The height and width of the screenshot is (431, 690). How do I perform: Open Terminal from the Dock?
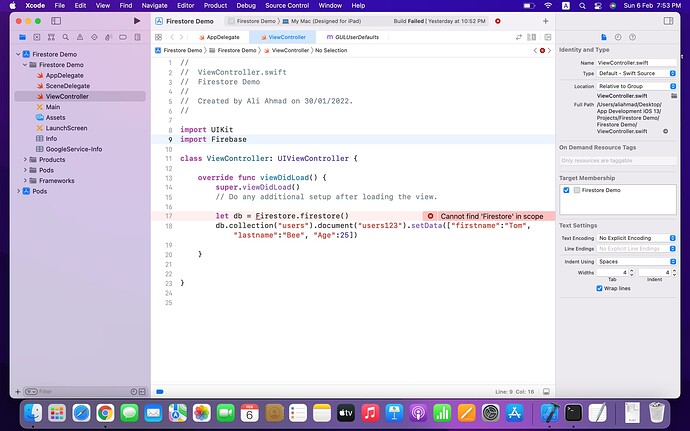[x=573, y=413]
